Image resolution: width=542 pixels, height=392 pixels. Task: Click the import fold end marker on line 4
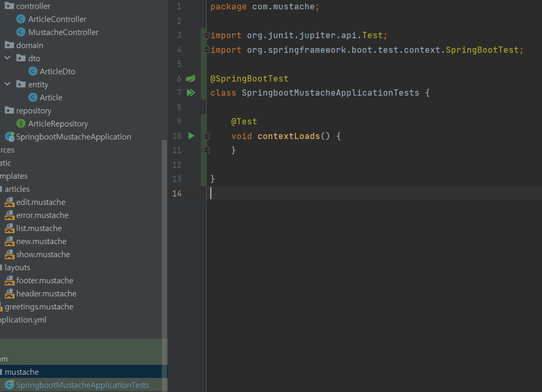pyautogui.click(x=207, y=49)
